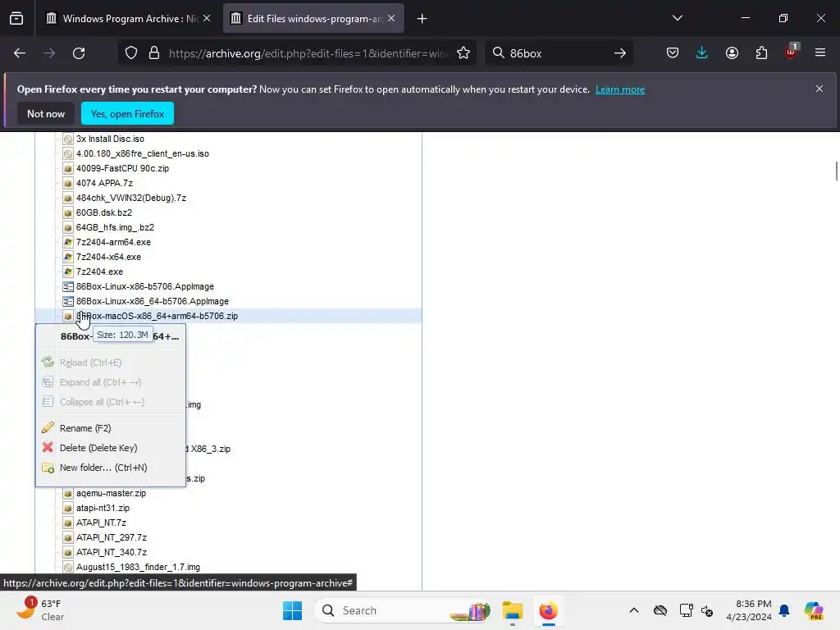Select file 4.00.180_x86fre_client_en-us.iso
This screenshot has width=840, height=630.
point(143,153)
